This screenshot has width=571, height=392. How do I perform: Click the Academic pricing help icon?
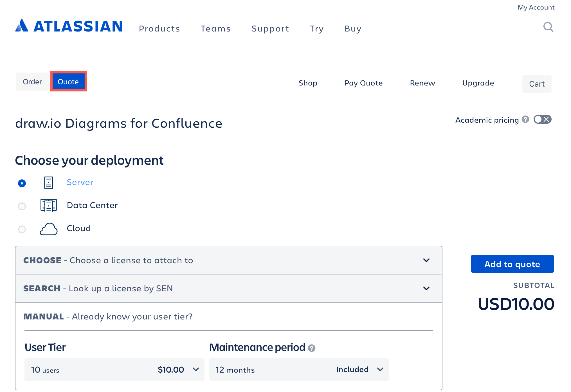click(x=525, y=120)
